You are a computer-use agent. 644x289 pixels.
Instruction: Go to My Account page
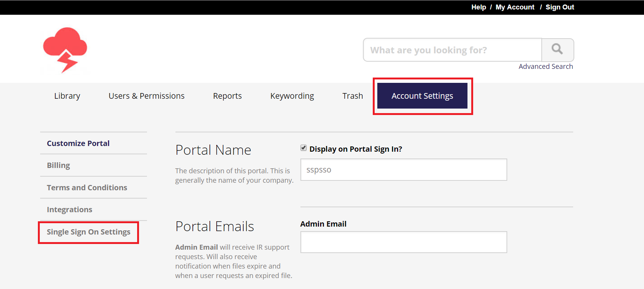coord(515,7)
